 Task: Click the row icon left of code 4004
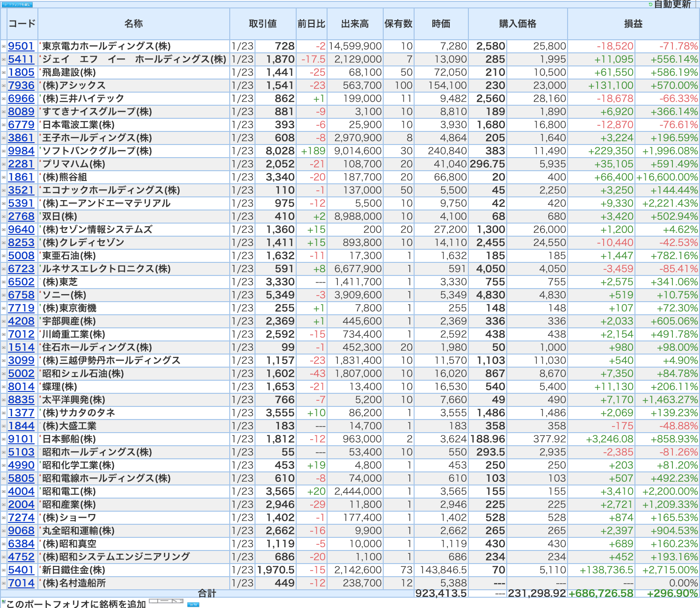[x=4, y=492]
